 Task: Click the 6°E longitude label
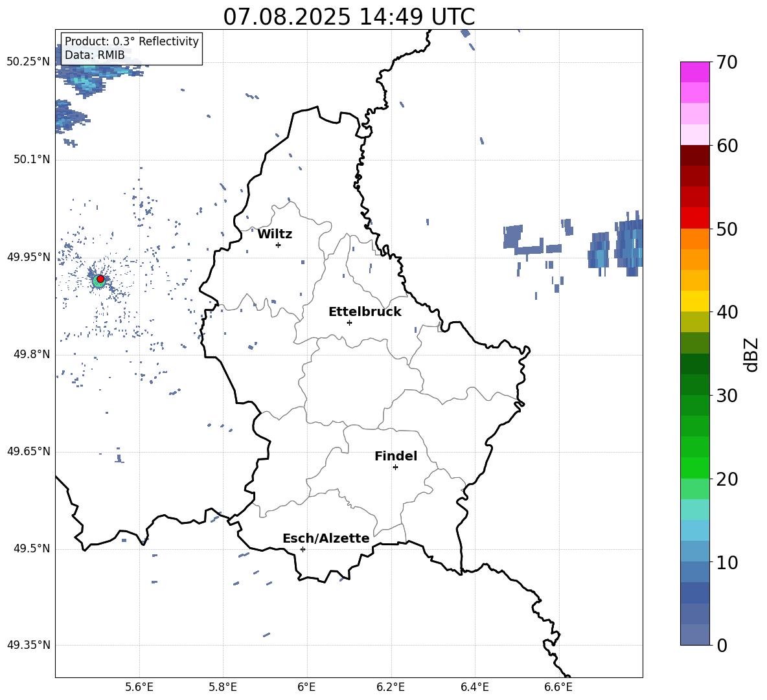306,687
